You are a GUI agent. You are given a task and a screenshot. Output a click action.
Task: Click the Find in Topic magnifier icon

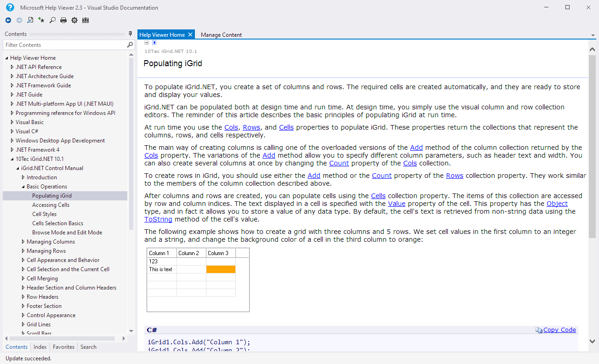pos(52,20)
